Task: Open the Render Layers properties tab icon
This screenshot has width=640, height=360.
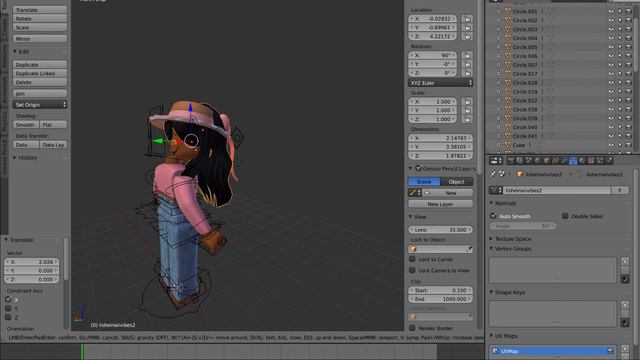Action: point(520,160)
